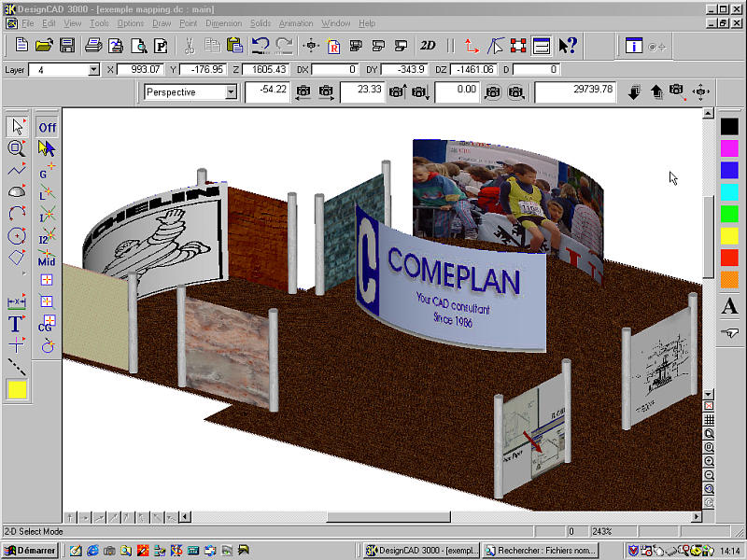Click vertical scrollbar up arrow

[x=709, y=113]
